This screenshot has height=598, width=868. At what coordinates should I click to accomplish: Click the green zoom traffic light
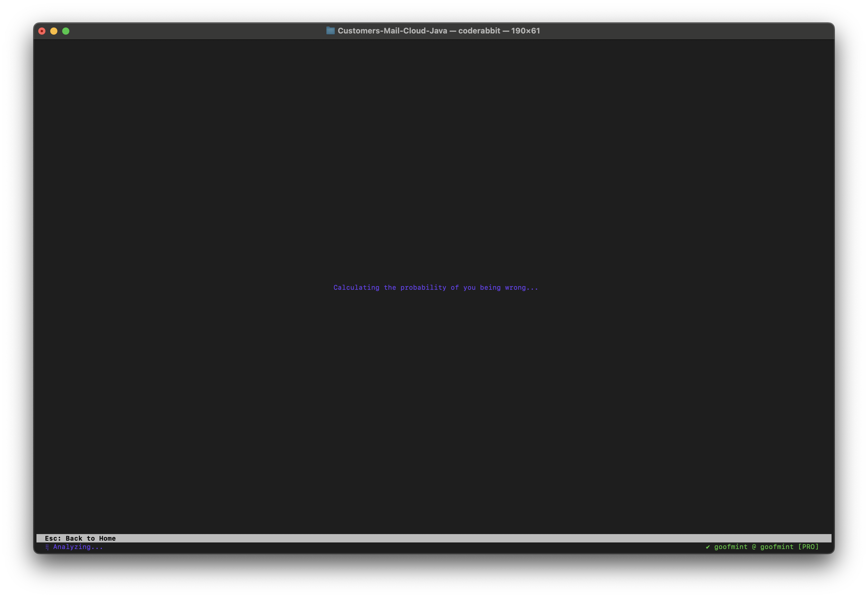66,31
